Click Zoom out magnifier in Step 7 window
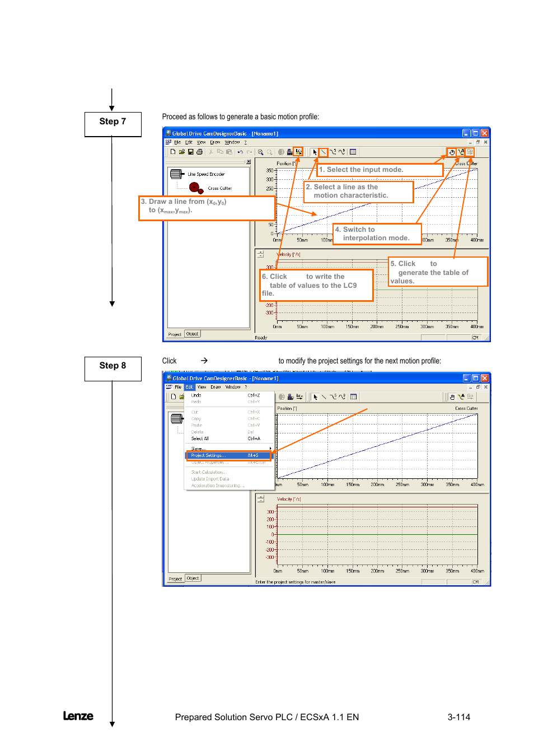This screenshot has height=756, width=534. (270, 152)
